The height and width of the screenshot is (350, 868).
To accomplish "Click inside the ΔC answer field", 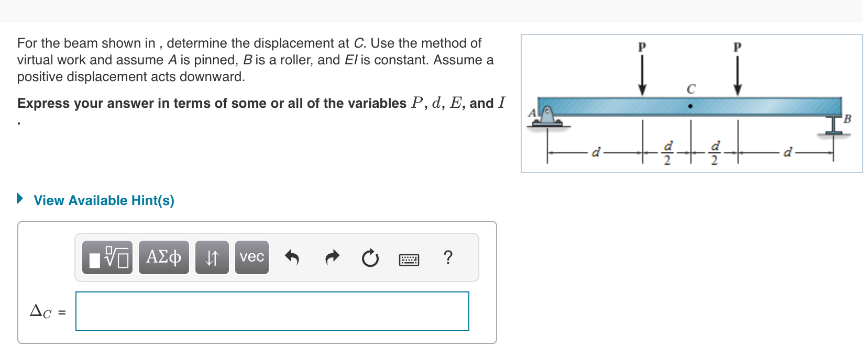I will (272, 311).
